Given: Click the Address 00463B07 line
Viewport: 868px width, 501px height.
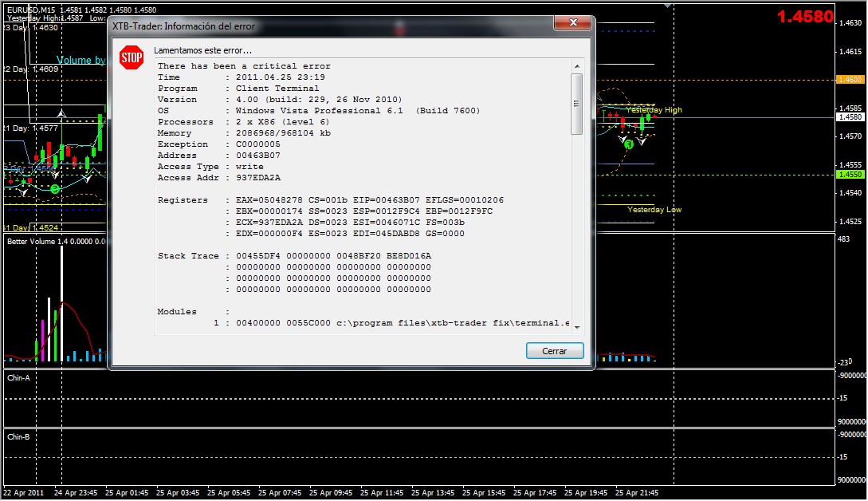Looking at the screenshot, I should (x=219, y=156).
